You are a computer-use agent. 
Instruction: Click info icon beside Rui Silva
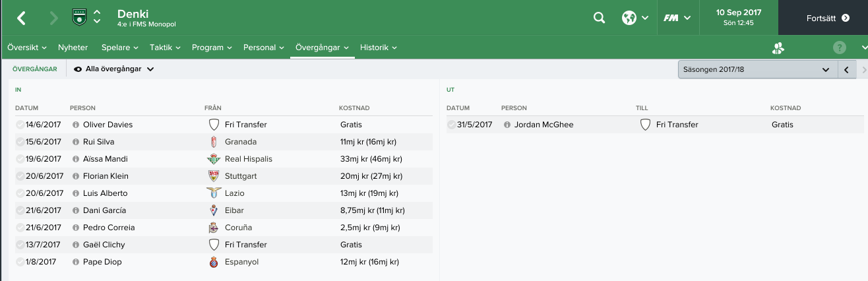click(76, 142)
